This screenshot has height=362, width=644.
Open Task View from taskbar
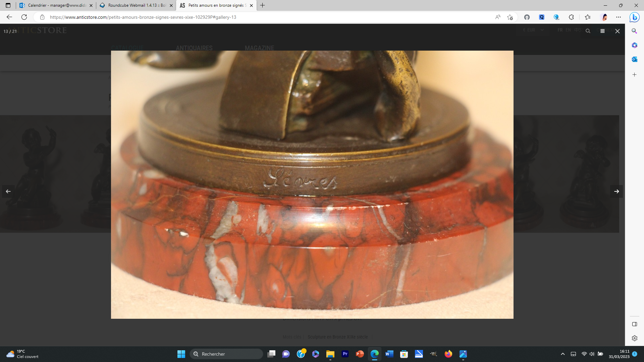tap(271, 354)
